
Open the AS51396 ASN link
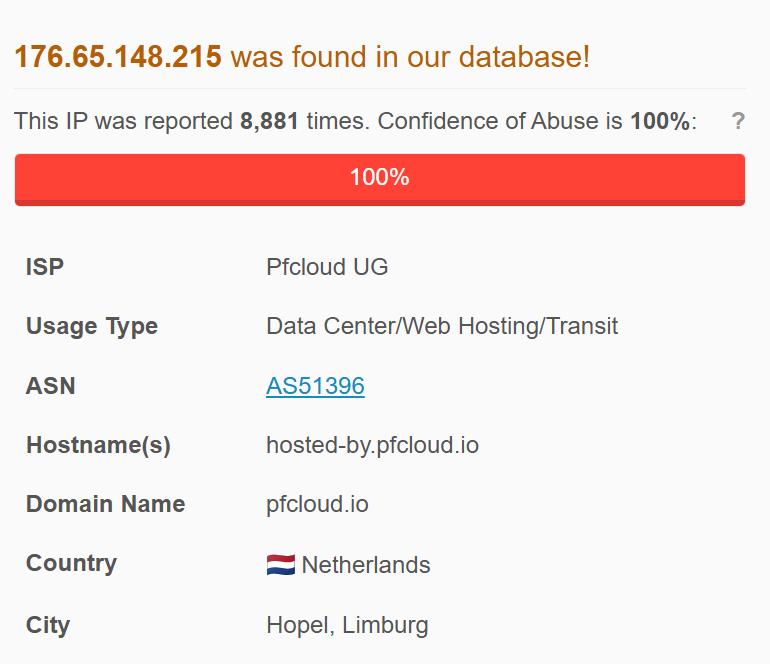click(315, 386)
